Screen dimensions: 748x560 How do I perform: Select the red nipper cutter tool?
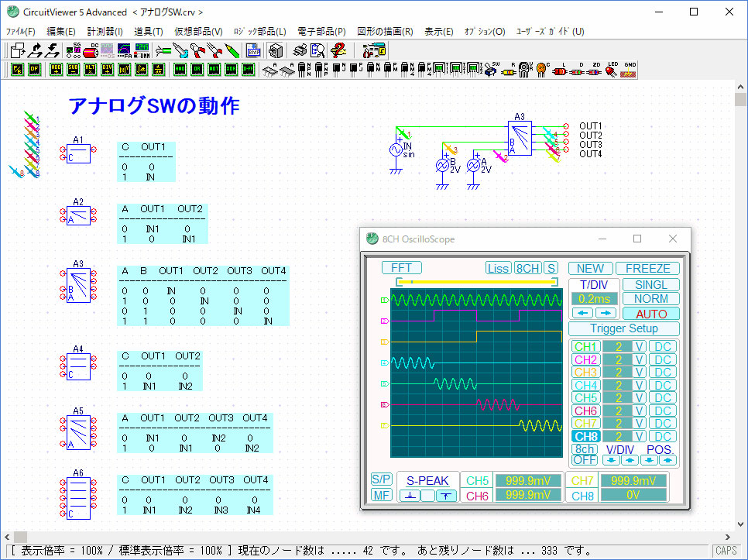197,50
